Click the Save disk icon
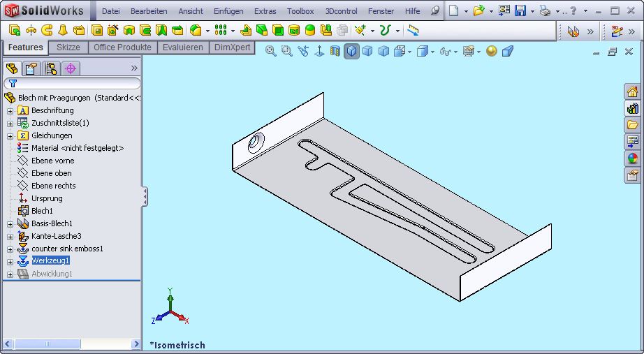This screenshot has height=354, width=644. [x=520, y=11]
